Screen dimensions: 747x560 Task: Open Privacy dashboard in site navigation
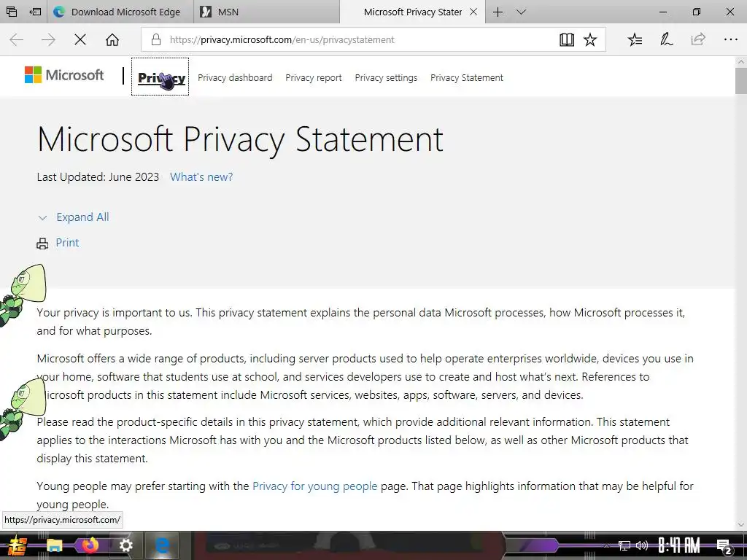point(235,78)
